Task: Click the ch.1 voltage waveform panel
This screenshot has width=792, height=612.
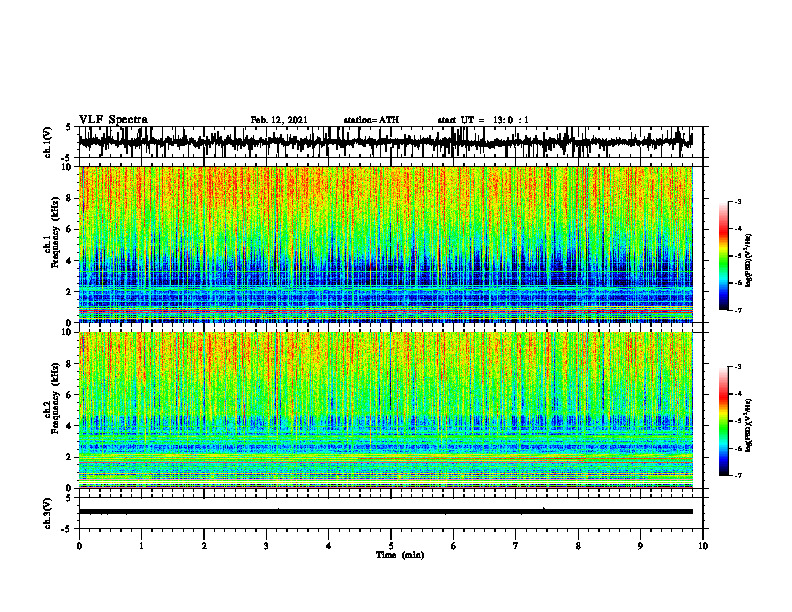Action: [390, 142]
